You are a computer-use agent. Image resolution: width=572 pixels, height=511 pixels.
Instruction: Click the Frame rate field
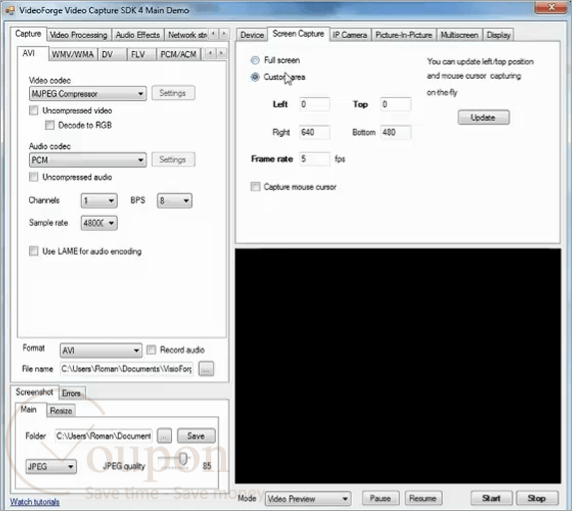tap(314, 159)
